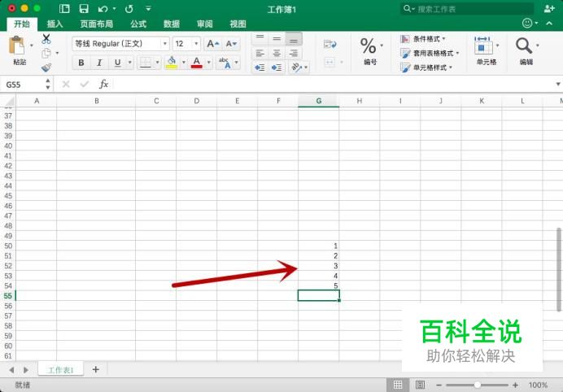
Task: Save the workbook with the floppy disk icon
Action: coord(84,9)
